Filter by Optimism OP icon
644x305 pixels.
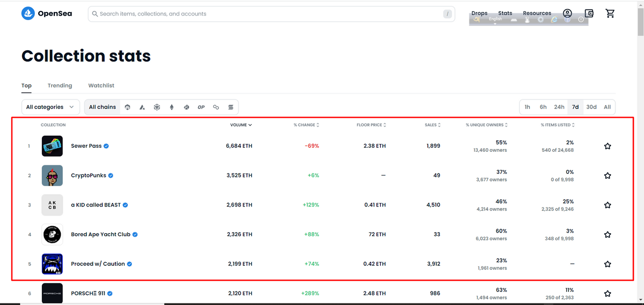[201, 107]
